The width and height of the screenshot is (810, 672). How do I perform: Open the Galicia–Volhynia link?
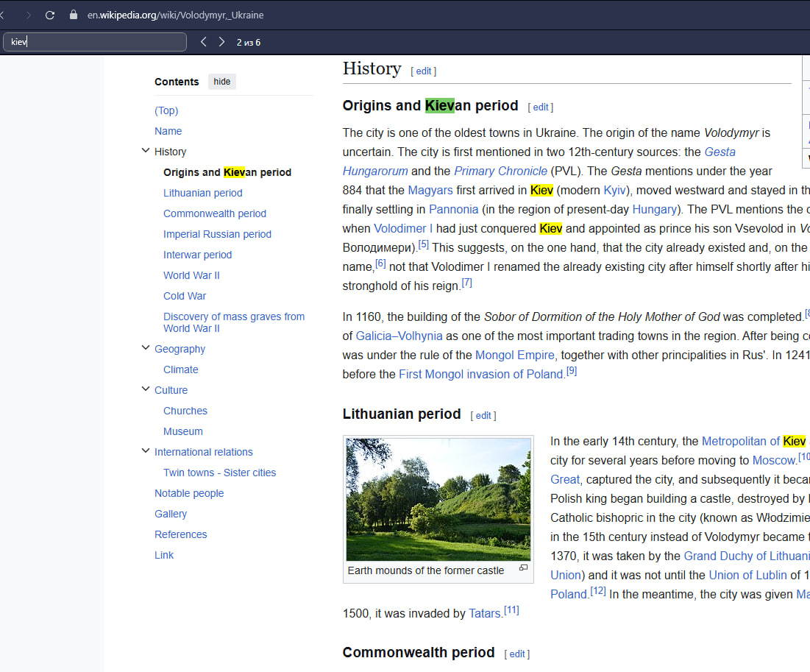click(399, 336)
